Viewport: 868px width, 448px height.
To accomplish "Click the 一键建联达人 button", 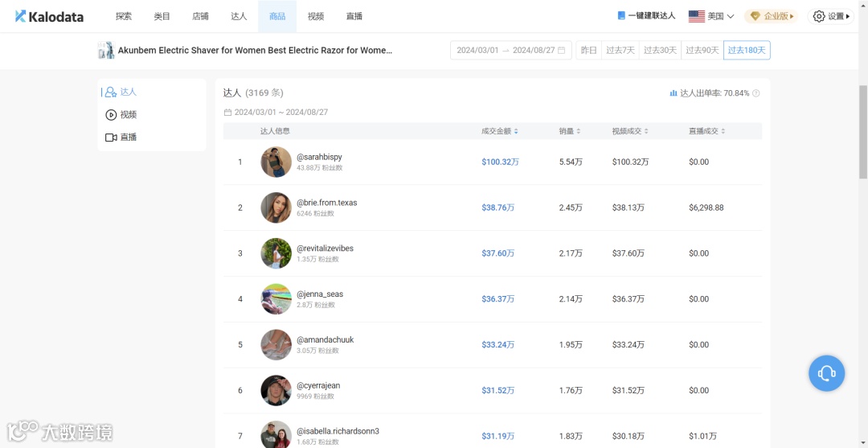I will [x=646, y=16].
